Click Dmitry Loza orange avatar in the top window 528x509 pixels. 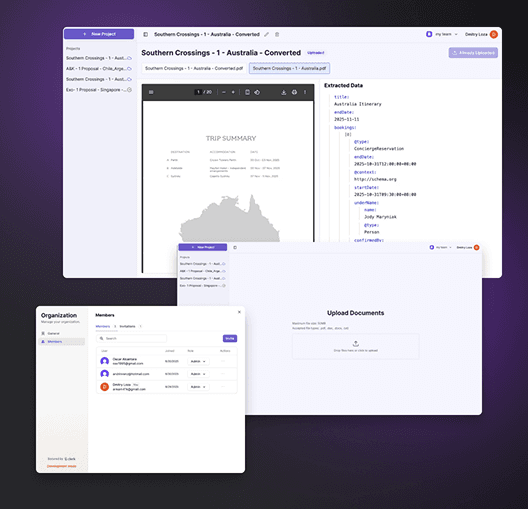(494, 34)
